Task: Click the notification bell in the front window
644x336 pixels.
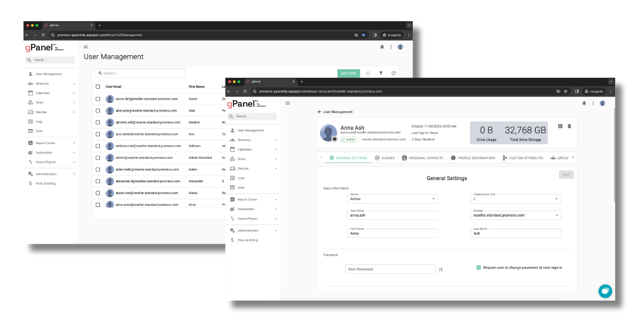Action: click(x=584, y=103)
